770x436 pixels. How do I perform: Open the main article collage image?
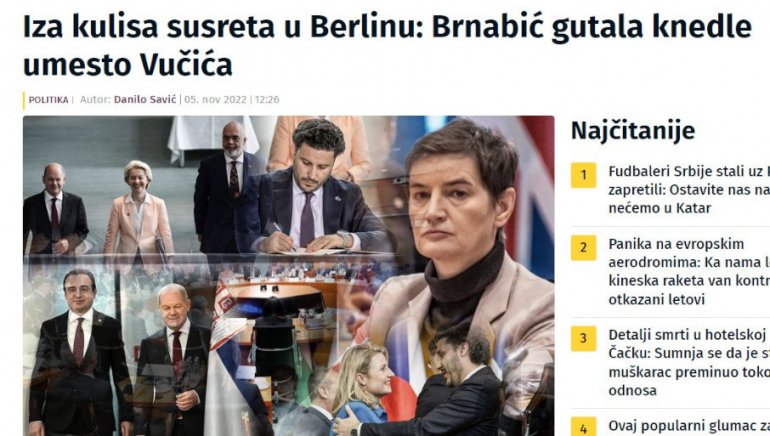[289, 275]
